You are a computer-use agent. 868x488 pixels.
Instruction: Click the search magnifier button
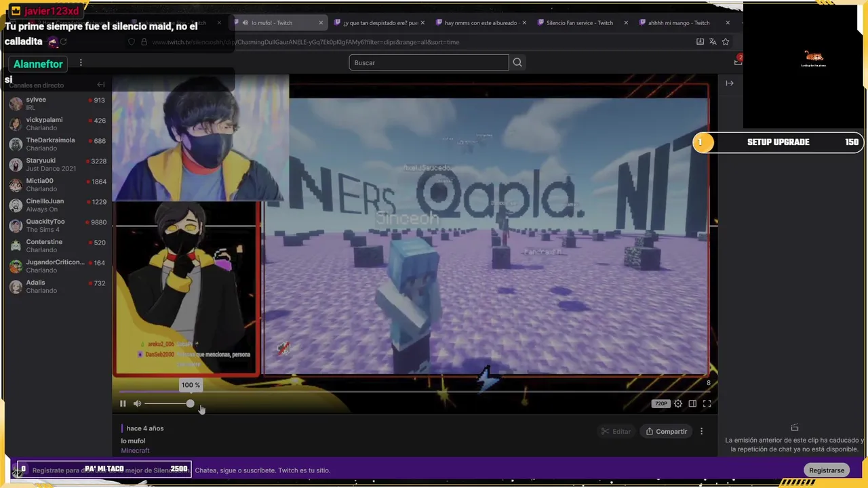click(x=517, y=62)
